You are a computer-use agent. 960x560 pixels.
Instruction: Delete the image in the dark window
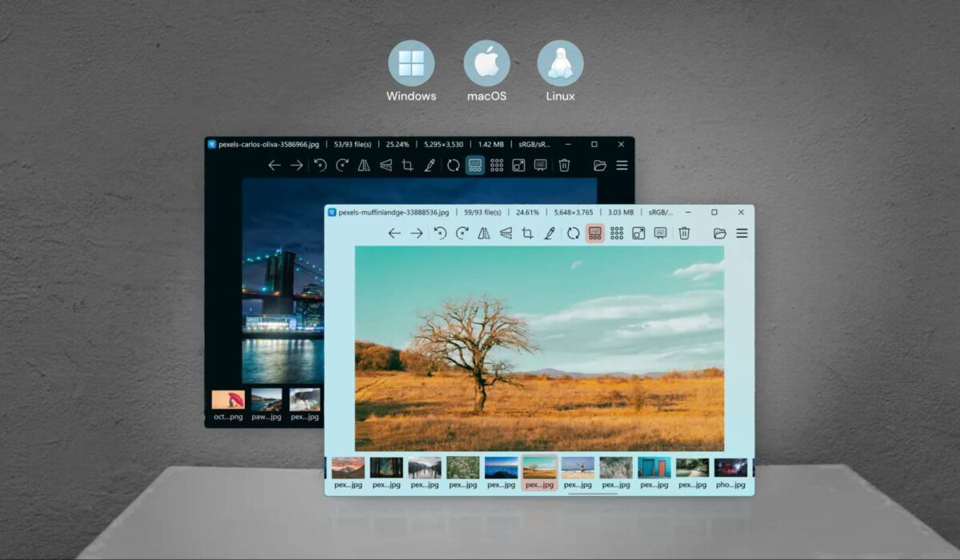click(x=564, y=165)
